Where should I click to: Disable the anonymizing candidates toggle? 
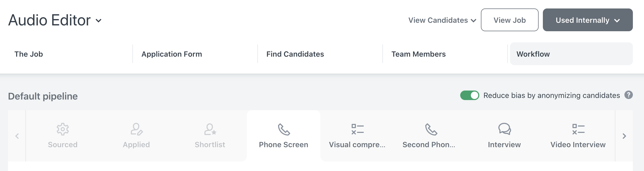(470, 95)
